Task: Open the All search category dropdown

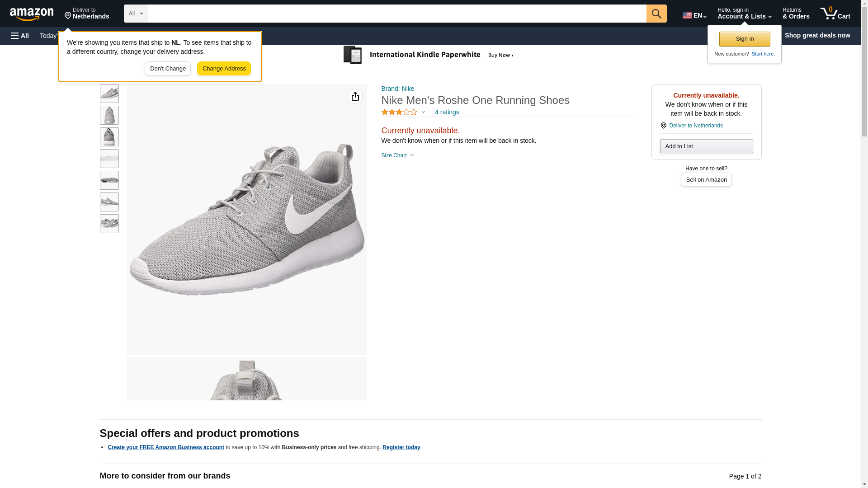Action: (x=135, y=14)
